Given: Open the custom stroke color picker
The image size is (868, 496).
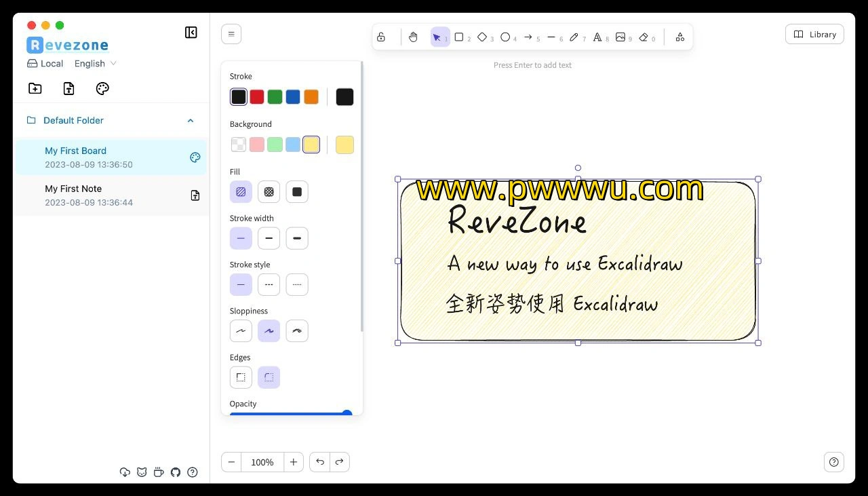Looking at the screenshot, I should [344, 97].
